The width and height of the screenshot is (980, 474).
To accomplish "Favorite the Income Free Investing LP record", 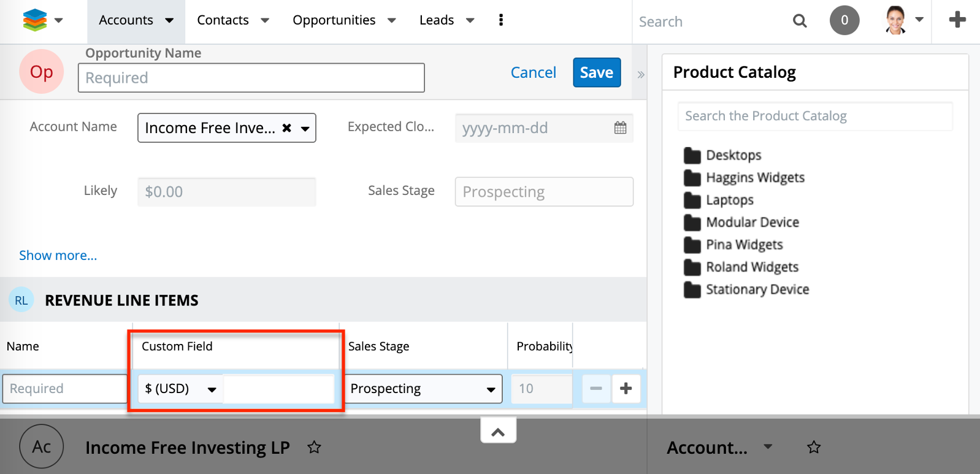I will pos(314,448).
